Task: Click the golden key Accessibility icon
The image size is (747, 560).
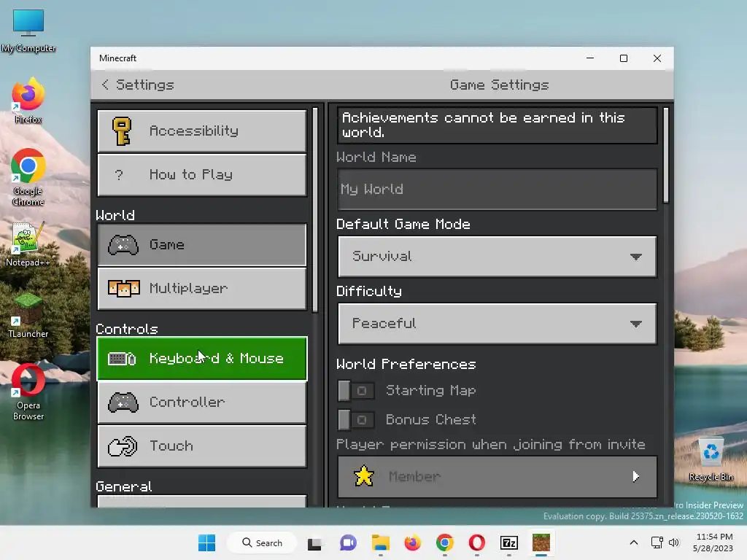Action: coord(122,131)
